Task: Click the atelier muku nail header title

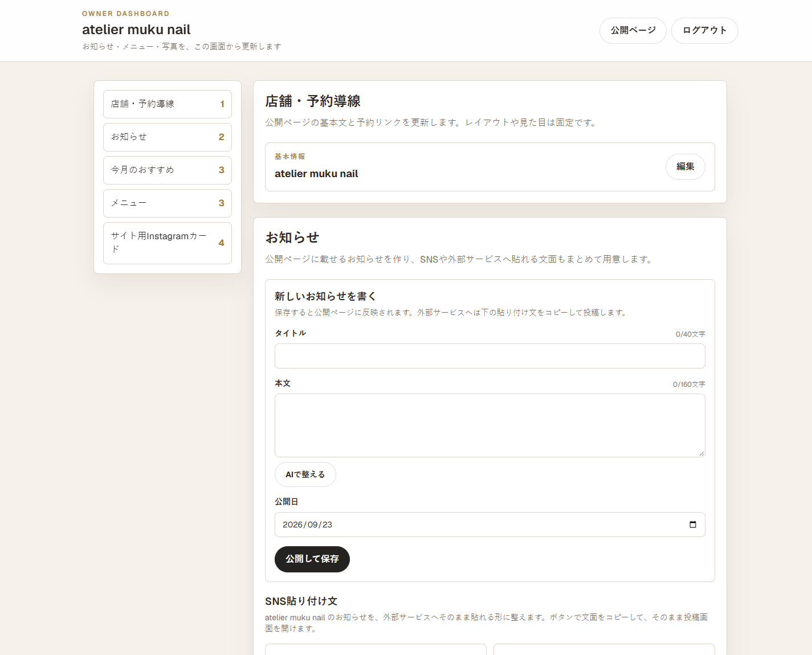Action: click(136, 30)
